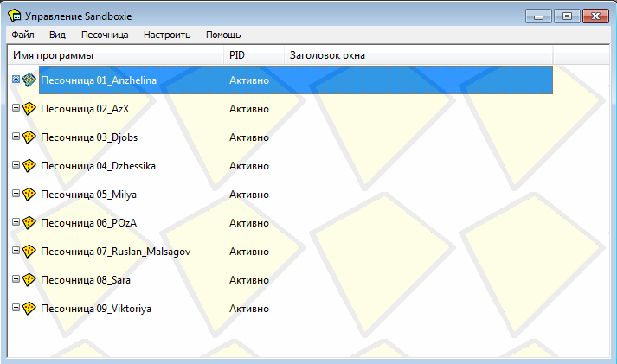Click the Sandboxie app icon in the title bar

pos(15,16)
